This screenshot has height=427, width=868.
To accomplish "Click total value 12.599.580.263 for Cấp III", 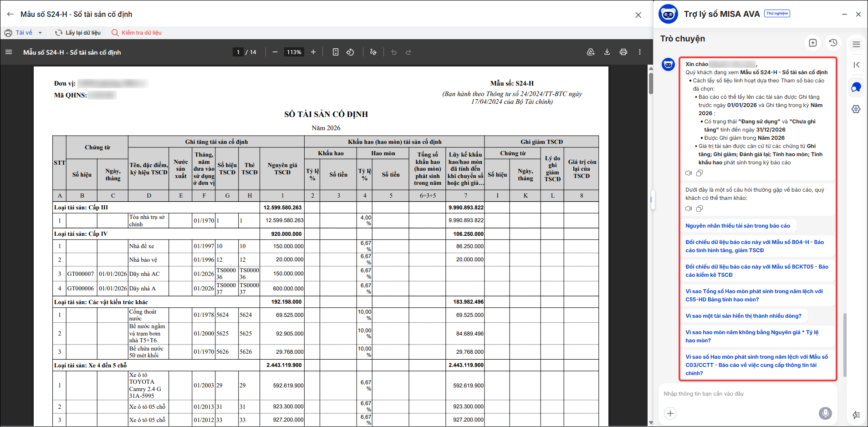I will (x=282, y=208).
